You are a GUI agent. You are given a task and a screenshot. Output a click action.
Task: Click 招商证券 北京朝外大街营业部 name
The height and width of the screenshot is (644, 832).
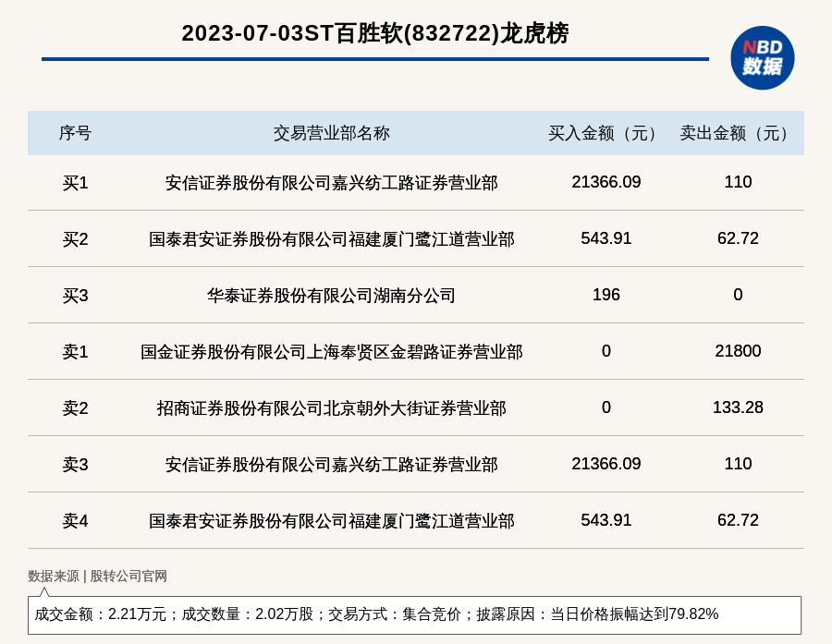coord(332,408)
